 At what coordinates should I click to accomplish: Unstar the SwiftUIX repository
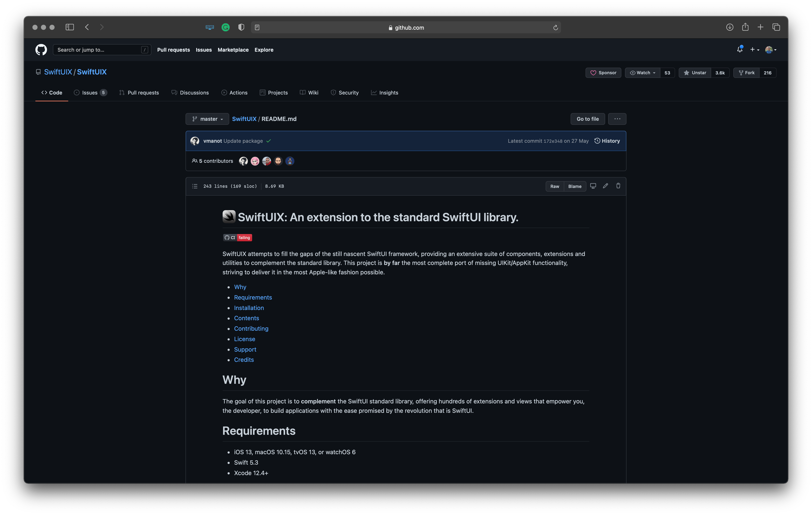pyautogui.click(x=695, y=73)
